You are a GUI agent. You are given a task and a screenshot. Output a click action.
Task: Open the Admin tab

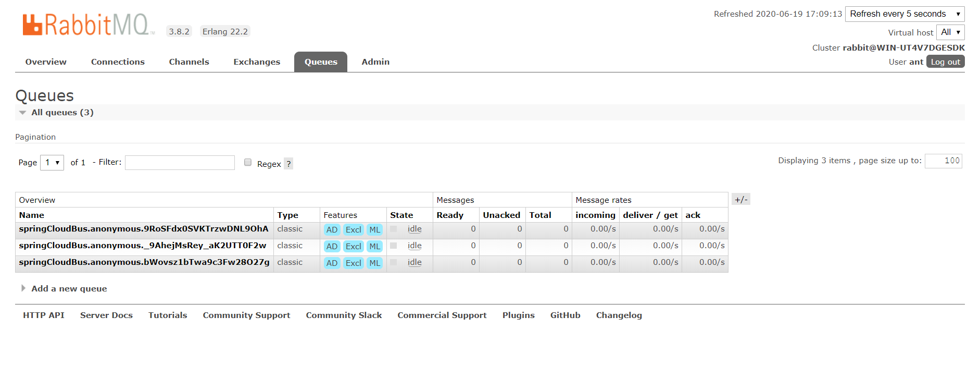point(375,62)
